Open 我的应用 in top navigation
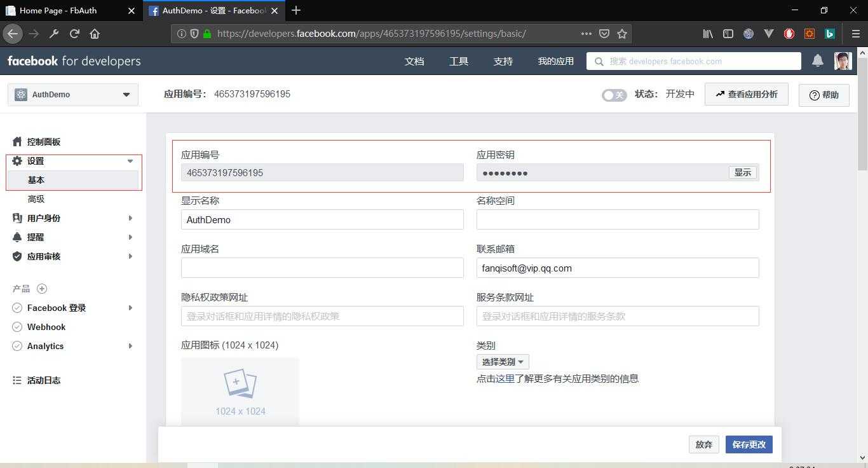This screenshot has width=868, height=468. pyautogui.click(x=556, y=61)
